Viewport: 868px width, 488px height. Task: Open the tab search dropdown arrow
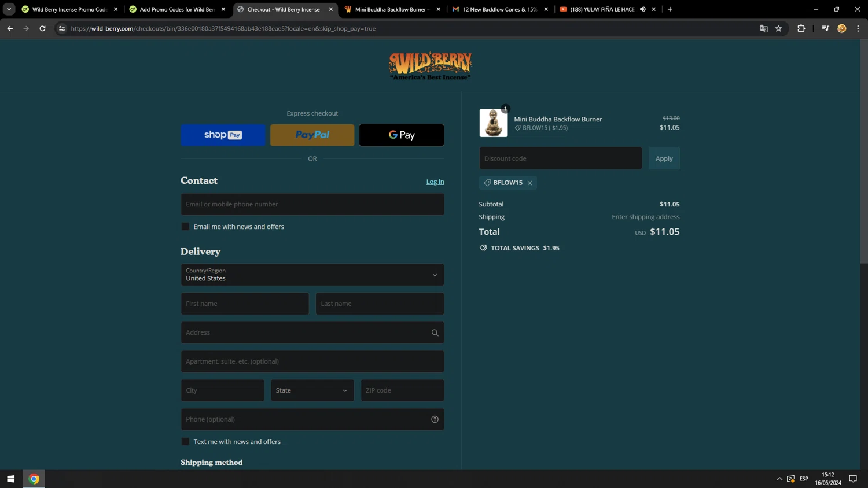tap(9, 9)
